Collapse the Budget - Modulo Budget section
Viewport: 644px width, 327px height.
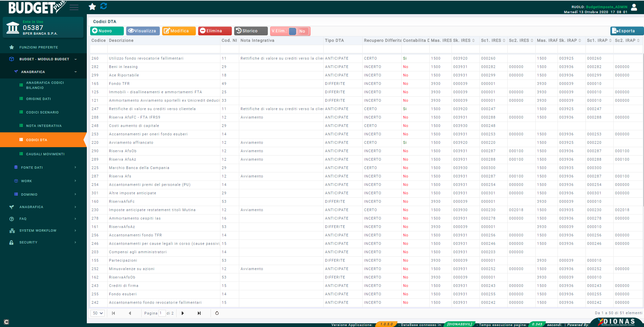(x=44, y=59)
